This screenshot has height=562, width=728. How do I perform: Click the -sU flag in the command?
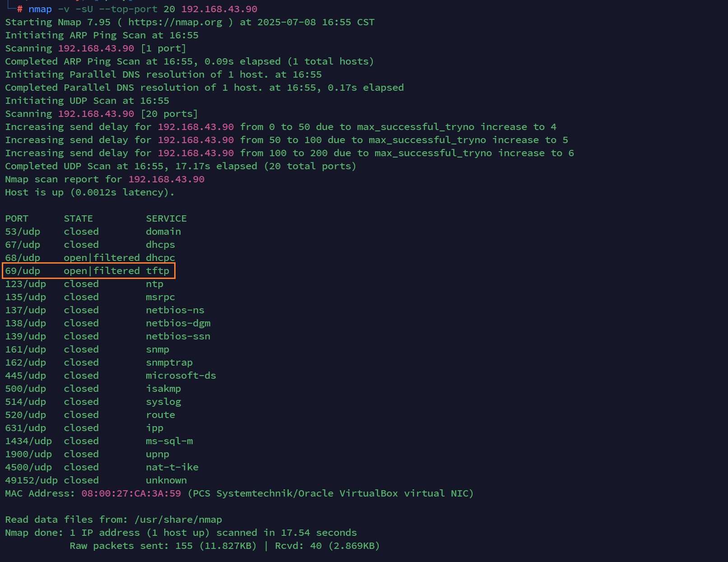(x=87, y=9)
